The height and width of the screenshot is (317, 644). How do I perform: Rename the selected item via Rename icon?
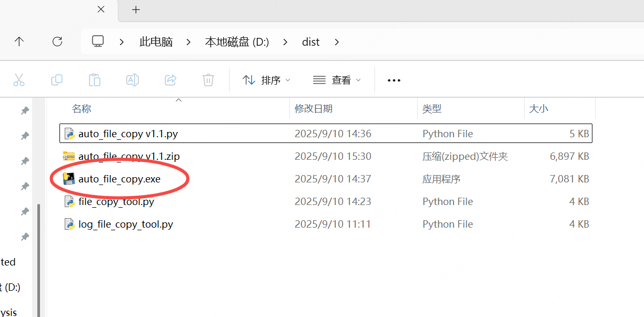(133, 80)
